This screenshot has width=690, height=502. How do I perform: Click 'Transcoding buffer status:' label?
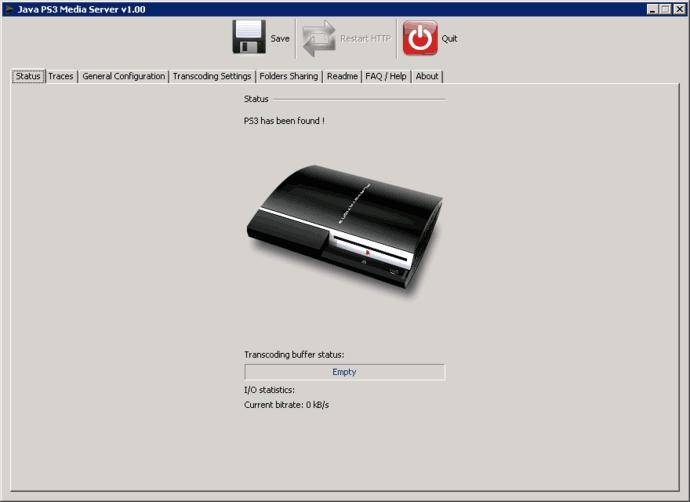coord(294,355)
